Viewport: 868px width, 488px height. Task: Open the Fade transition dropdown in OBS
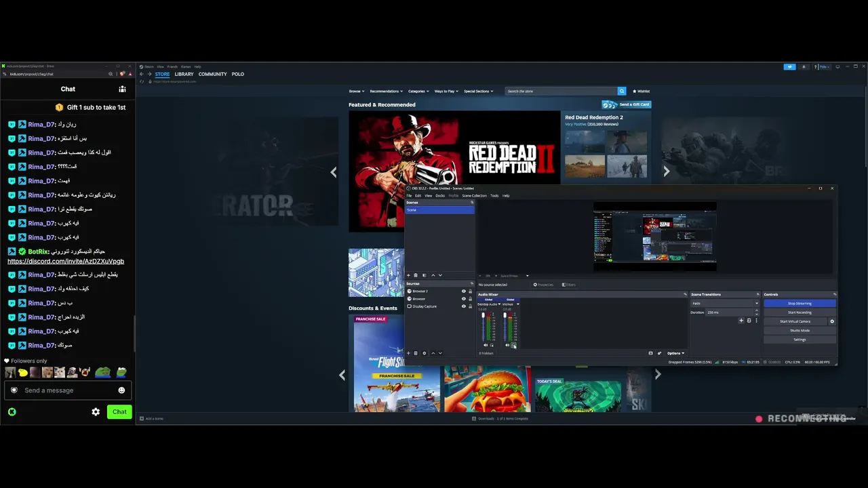(724, 303)
